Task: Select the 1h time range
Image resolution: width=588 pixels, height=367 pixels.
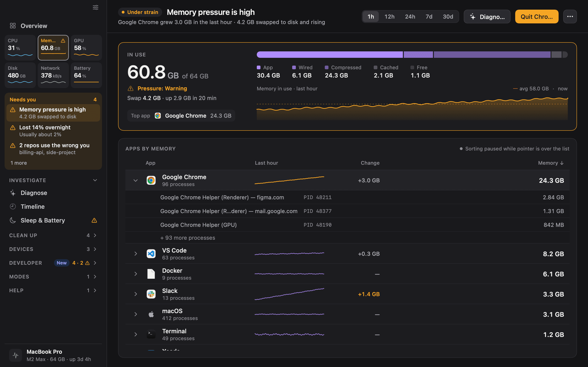Action: click(370, 17)
